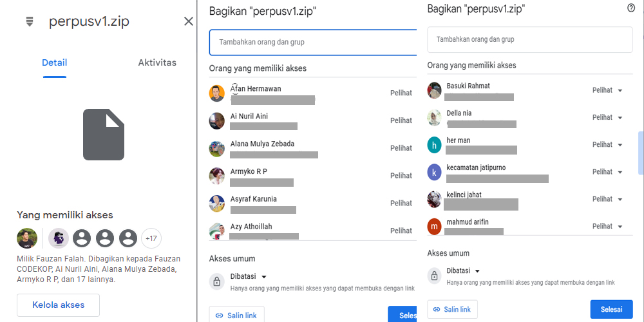The height and width of the screenshot is (322, 644).
Task: Click the purple 'k' avatar for kecamatan jatipurno
Action: pos(434,173)
